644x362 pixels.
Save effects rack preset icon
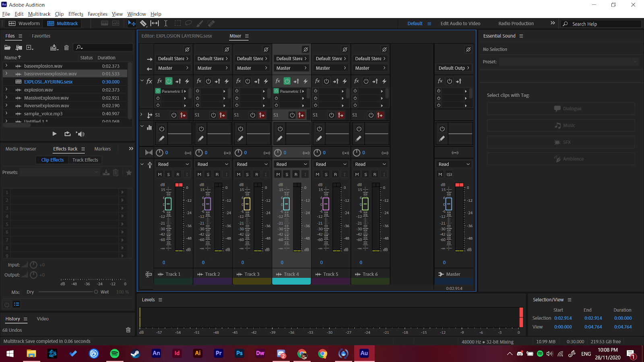point(106,172)
